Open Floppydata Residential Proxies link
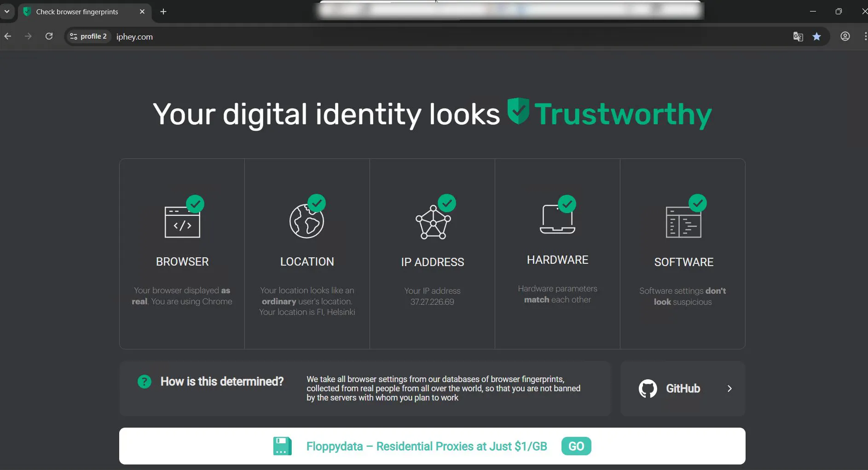 pos(427,447)
